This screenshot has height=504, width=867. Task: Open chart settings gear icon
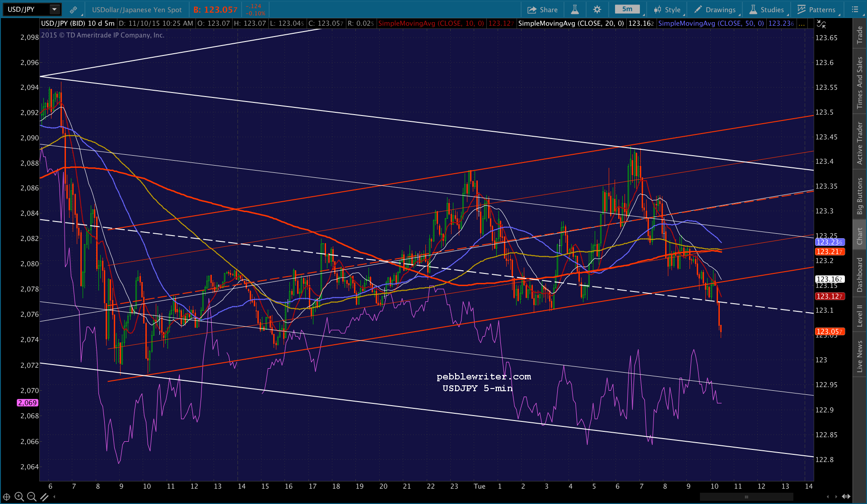597,9
